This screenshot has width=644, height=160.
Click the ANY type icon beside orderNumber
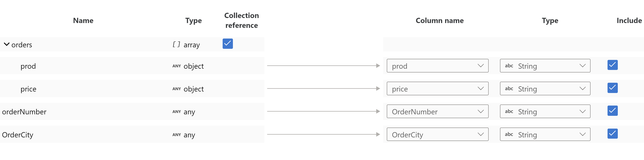pos(177,112)
